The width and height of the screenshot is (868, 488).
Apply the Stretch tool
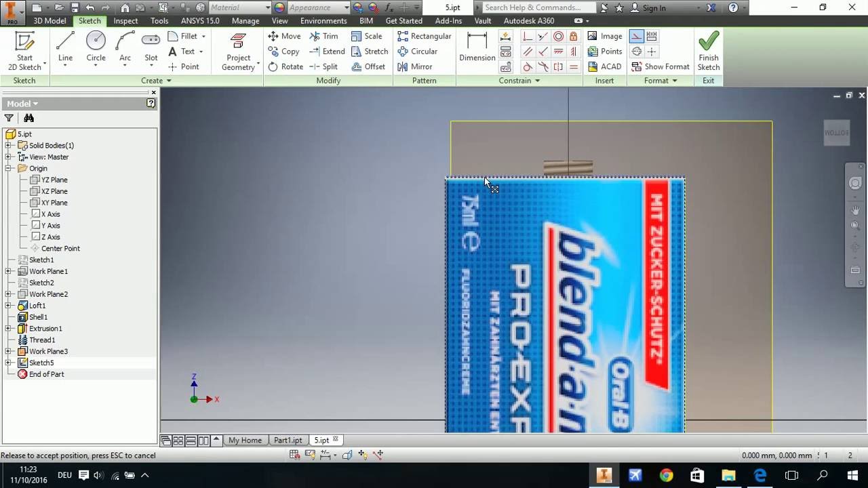[x=370, y=52]
